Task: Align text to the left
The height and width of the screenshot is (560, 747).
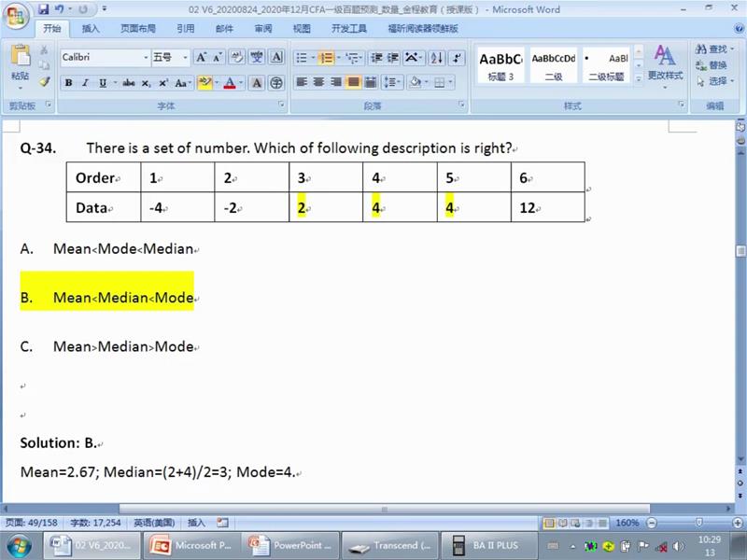Action: (x=302, y=82)
